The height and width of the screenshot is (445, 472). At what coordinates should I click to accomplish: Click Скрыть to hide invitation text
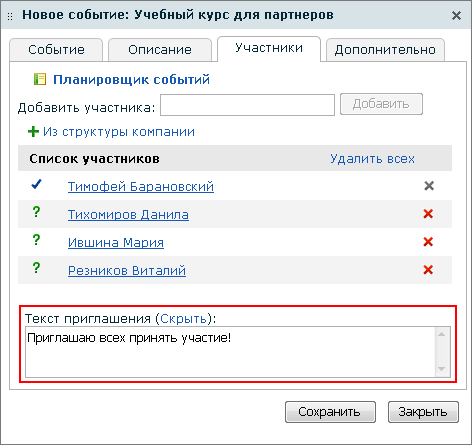coord(184,319)
